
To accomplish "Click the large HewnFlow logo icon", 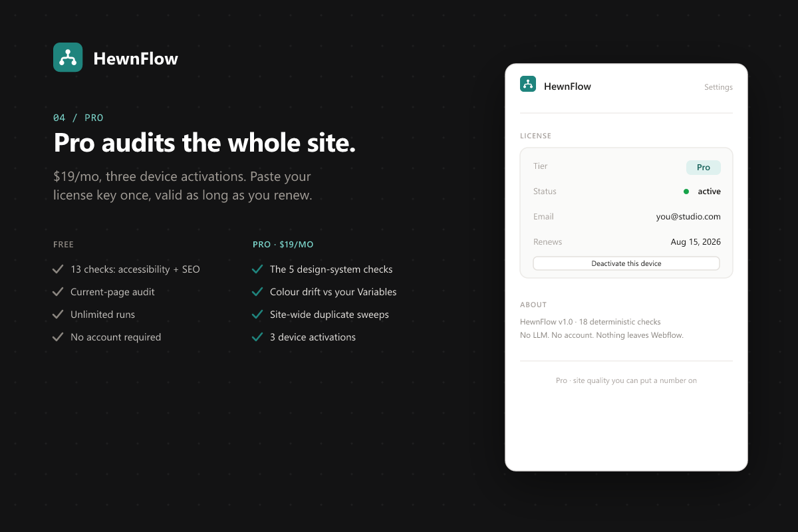I will (x=68, y=57).
